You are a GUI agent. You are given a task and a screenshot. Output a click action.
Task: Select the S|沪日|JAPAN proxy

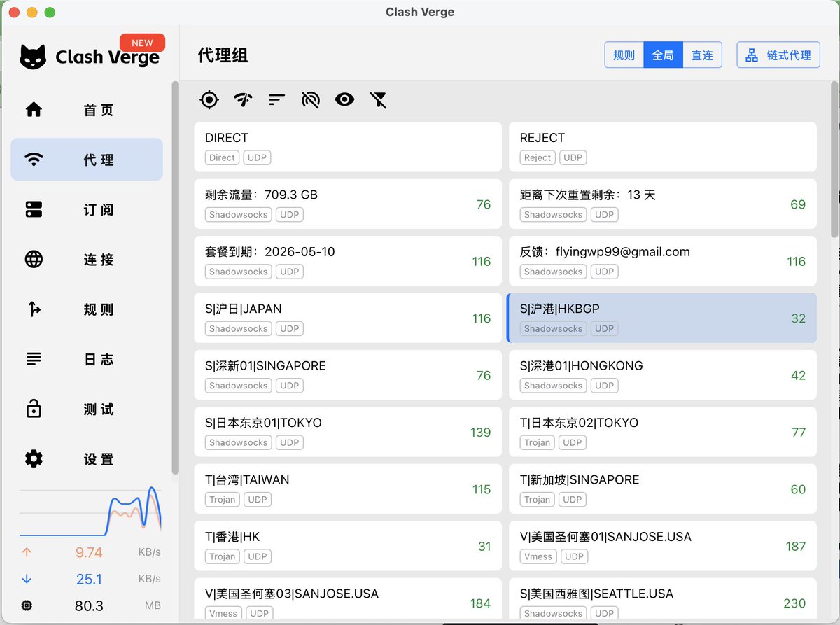pos(348,318)
